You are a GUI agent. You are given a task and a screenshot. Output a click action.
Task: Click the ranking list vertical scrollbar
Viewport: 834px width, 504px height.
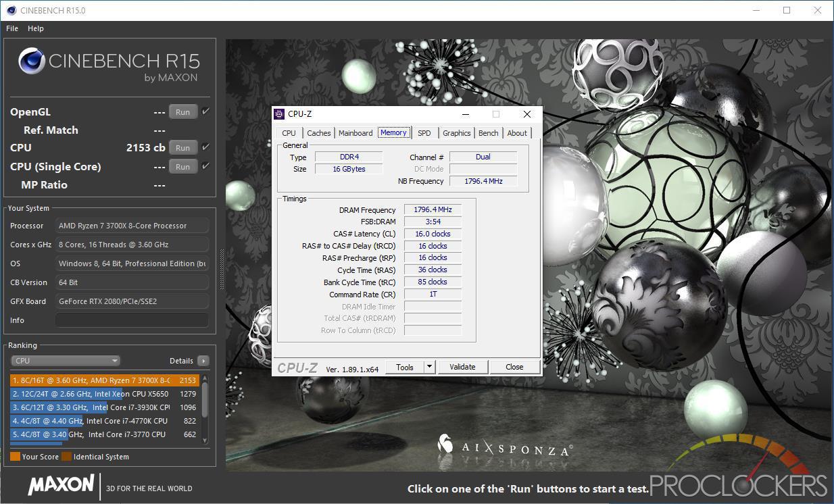[x=205, y=409]
